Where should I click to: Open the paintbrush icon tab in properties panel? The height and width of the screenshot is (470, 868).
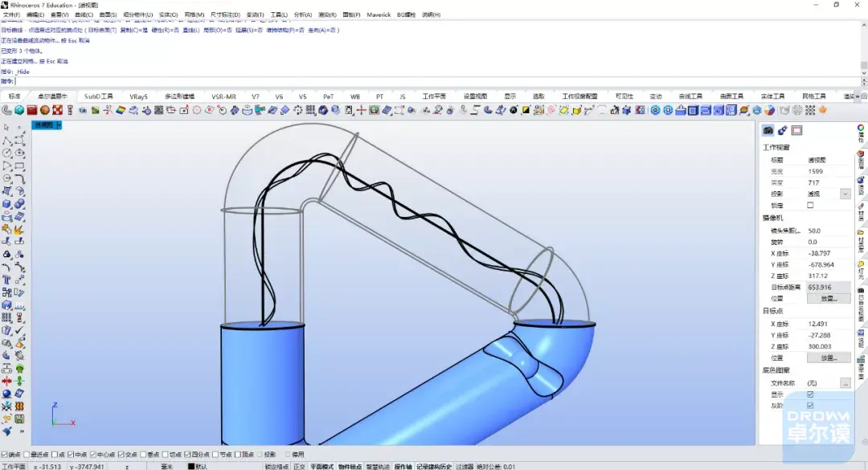point(782,131)
